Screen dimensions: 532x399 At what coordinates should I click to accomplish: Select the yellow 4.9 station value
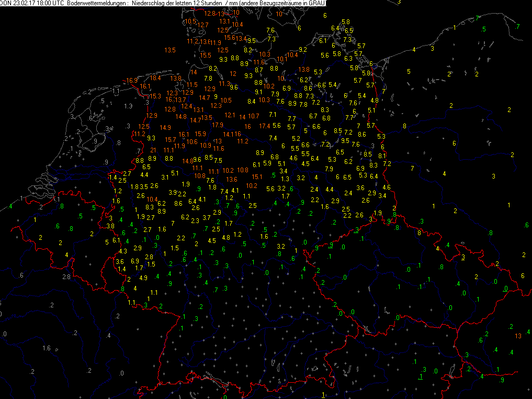point(143,278)
